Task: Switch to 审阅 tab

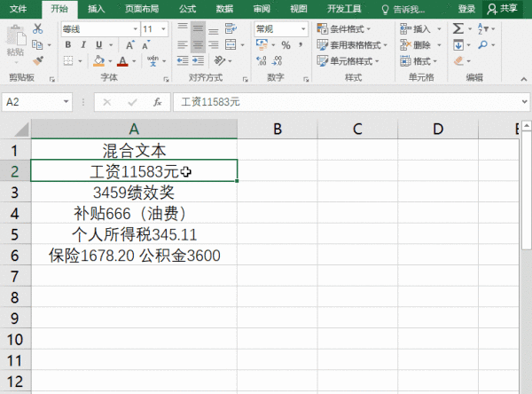Action: click(262, 9)
